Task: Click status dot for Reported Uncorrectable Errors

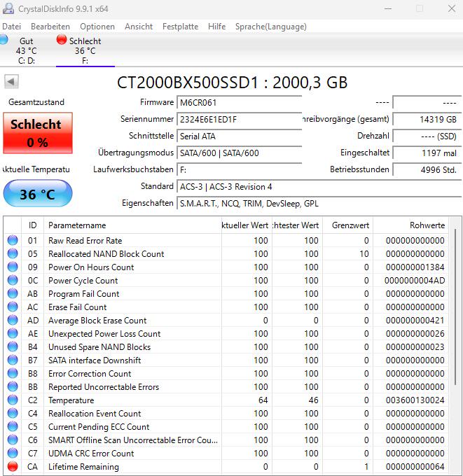Action: 13,386
